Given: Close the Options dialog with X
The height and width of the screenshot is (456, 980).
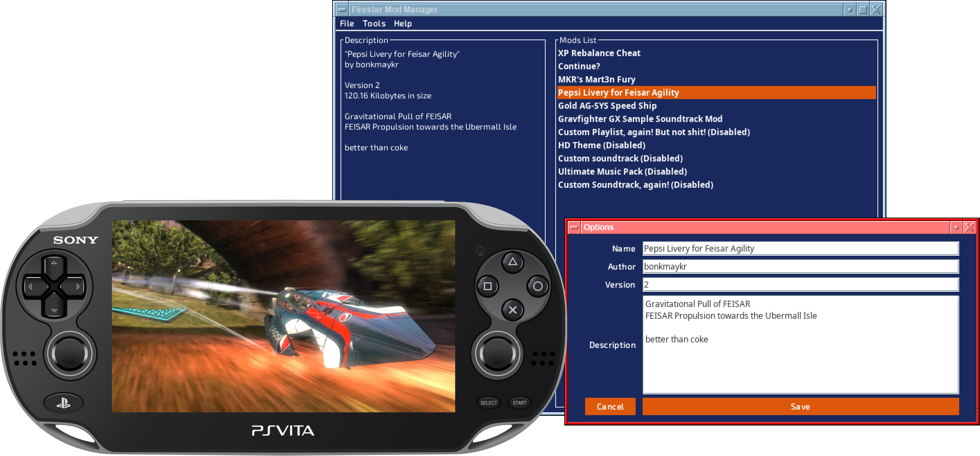Looking at the screenshot, I should [969, 227].
